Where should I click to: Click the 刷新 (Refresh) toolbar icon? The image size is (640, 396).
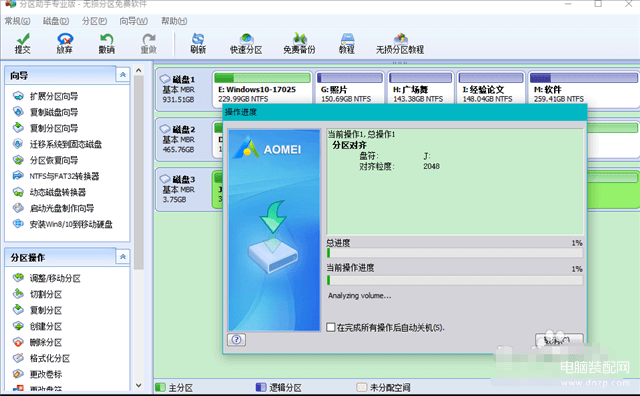coord(198,44)
